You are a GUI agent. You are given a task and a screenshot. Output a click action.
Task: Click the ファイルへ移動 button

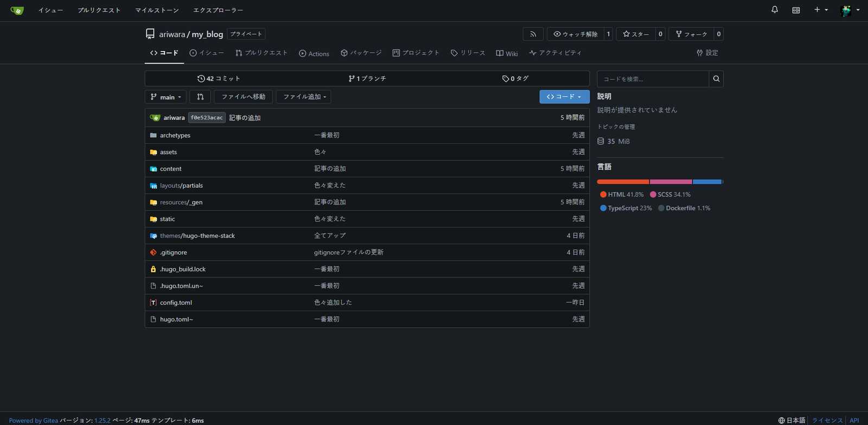pyautogui.click(x=243, y=97)
